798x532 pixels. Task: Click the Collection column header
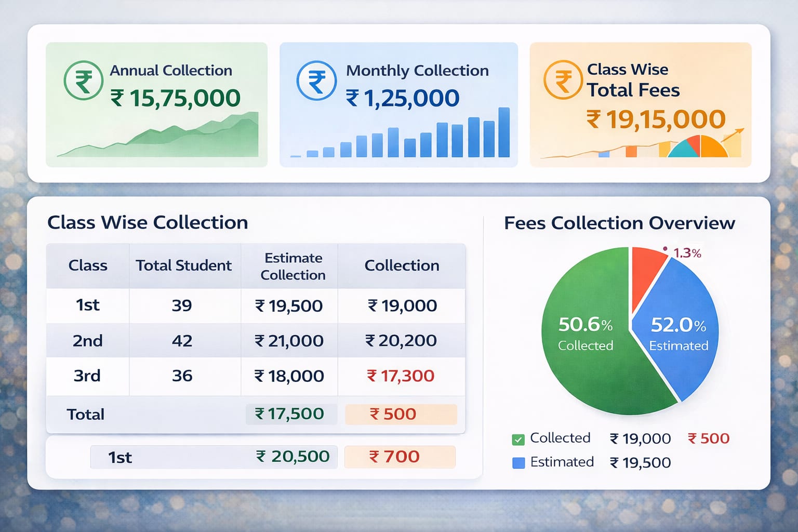[402, 265]
